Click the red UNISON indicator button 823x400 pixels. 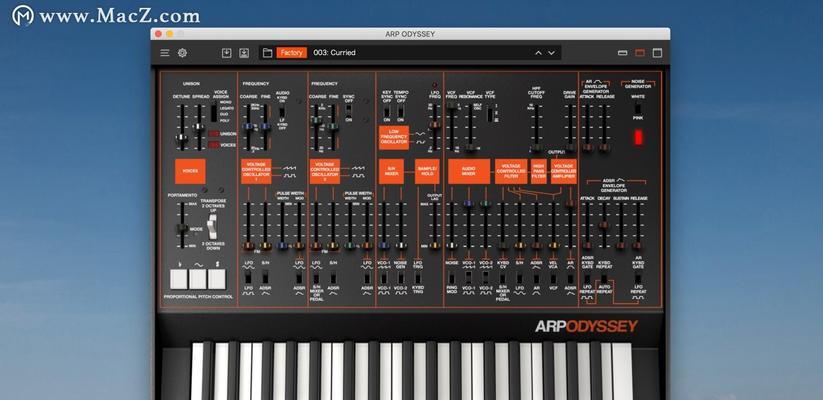tap(214, 134)
